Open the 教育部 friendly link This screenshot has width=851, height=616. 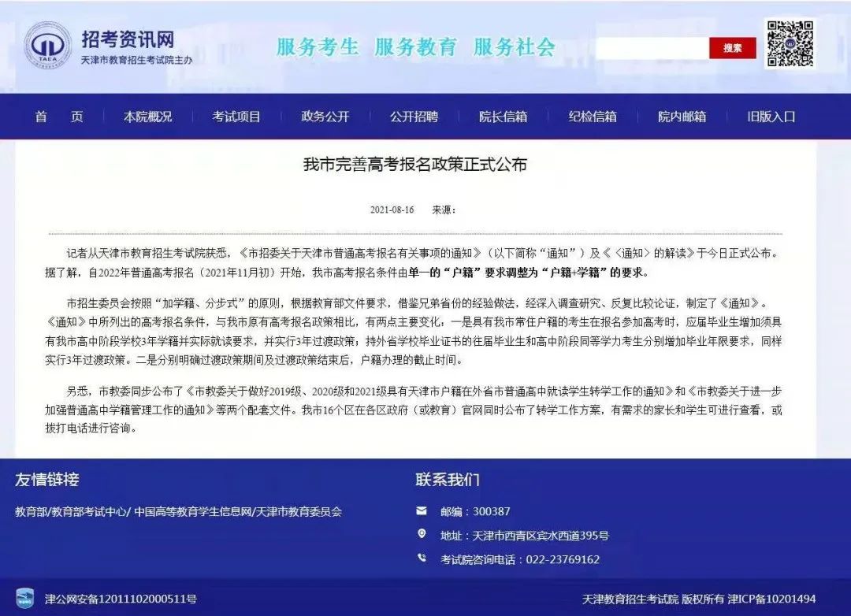[31, 511]
